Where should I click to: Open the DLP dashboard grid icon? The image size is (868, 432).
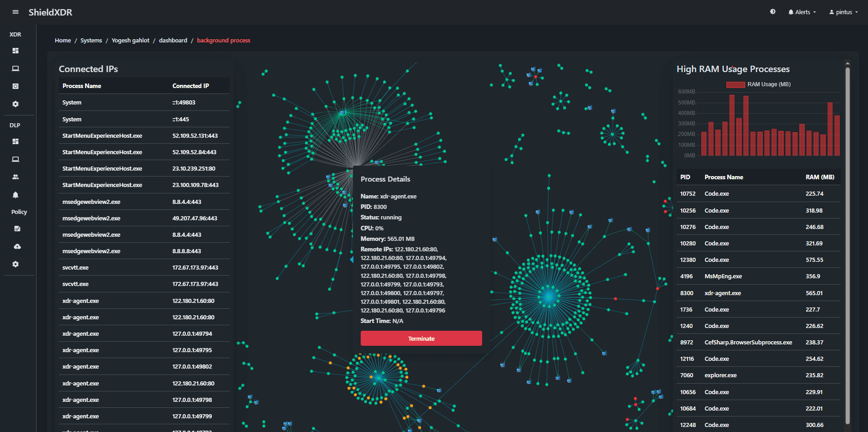coord(15,141)
